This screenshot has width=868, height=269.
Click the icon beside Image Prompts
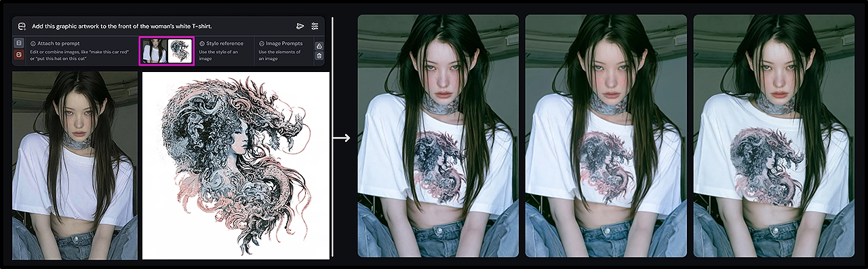click(262, 43)
